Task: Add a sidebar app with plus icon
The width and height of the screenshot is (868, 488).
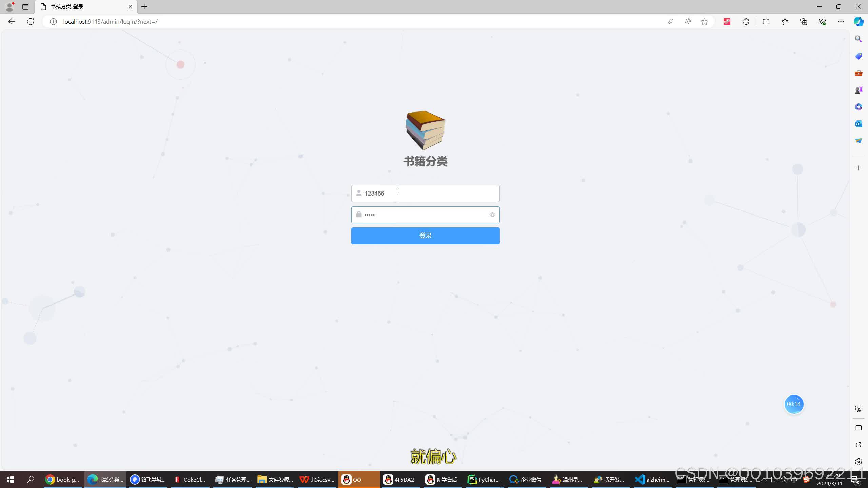Action: point(859,168)
